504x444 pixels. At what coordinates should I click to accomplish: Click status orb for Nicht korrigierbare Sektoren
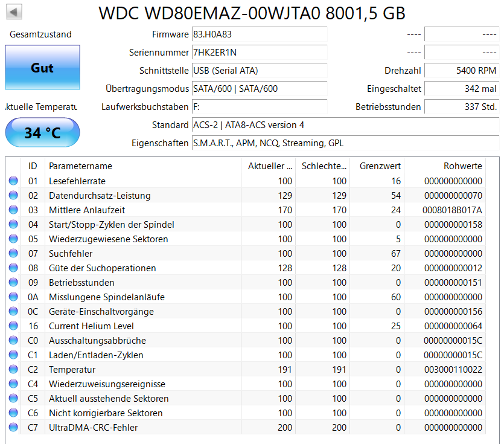tap(13, 413)
